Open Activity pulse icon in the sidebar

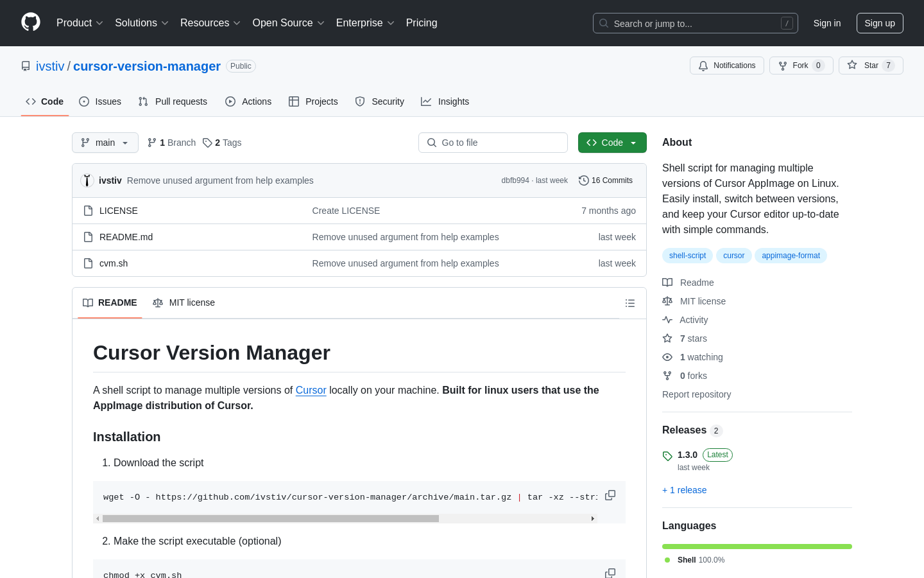click(x=667, y=320)
